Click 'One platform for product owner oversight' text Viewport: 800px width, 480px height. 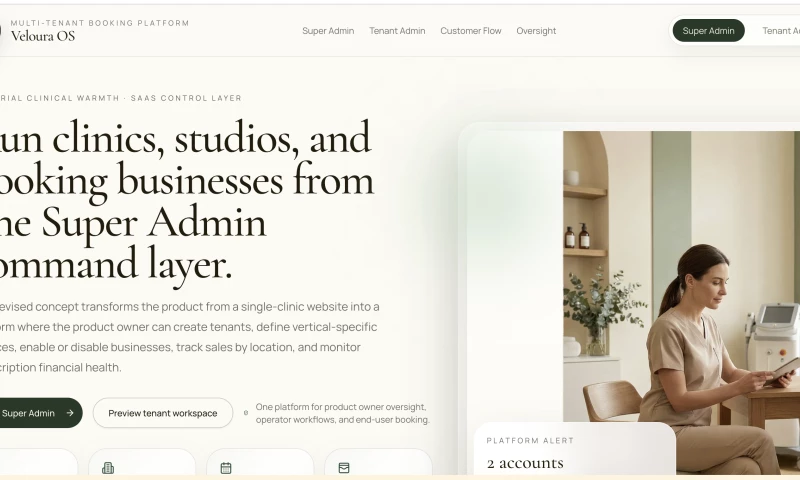(341, 407)
